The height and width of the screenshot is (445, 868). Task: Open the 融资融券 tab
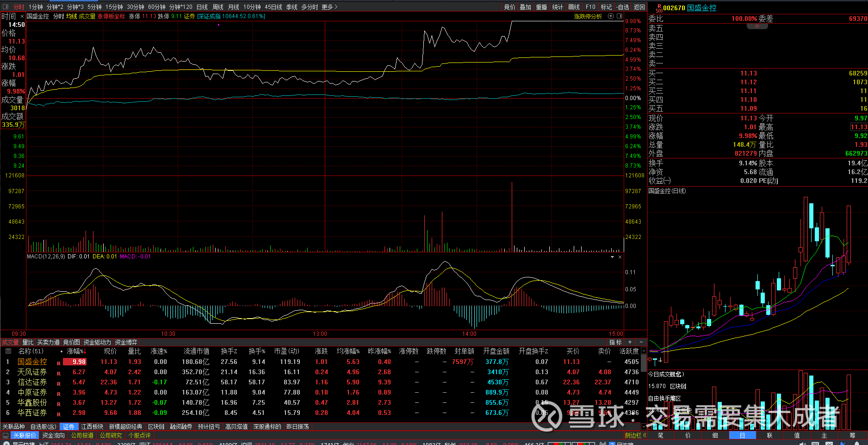(181, 426)
